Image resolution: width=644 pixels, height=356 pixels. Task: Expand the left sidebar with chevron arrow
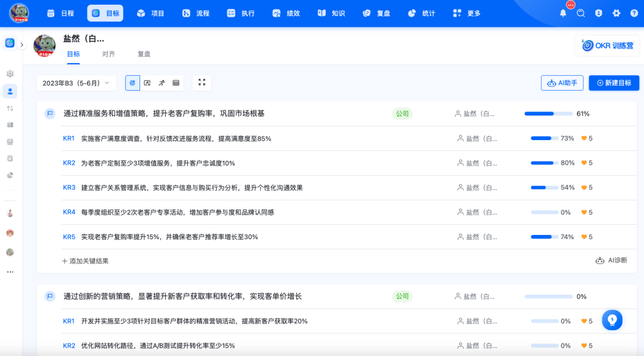click(x=22, y=45)
